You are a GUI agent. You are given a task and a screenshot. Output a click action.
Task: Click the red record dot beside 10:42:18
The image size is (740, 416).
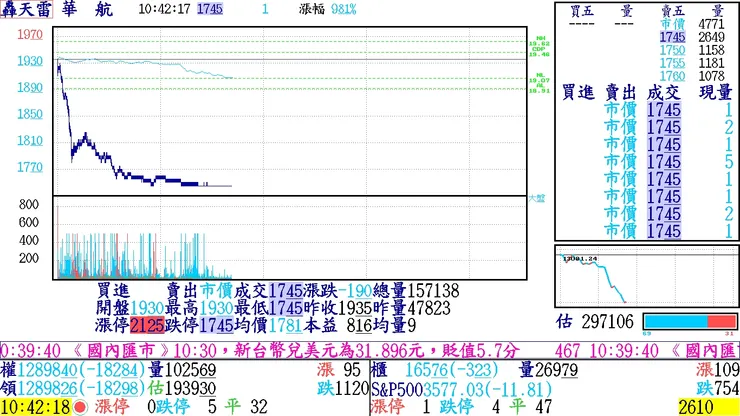click(80, 407)
